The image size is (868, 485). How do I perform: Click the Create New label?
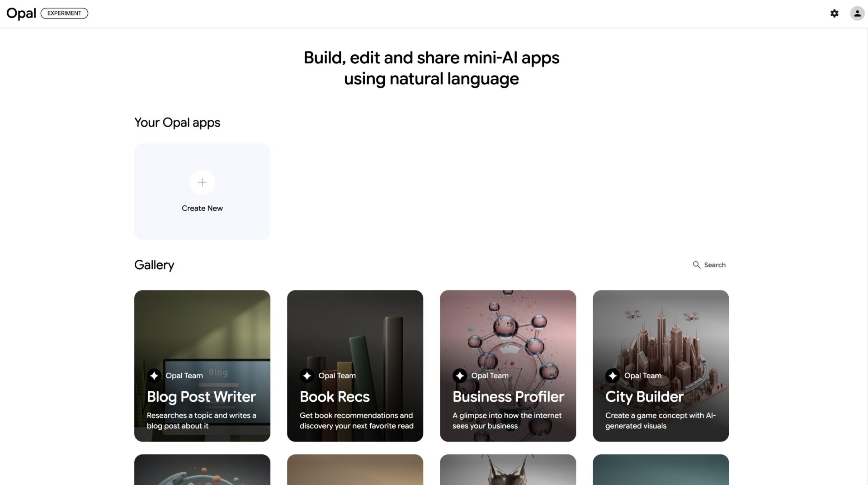pos(202,208)
